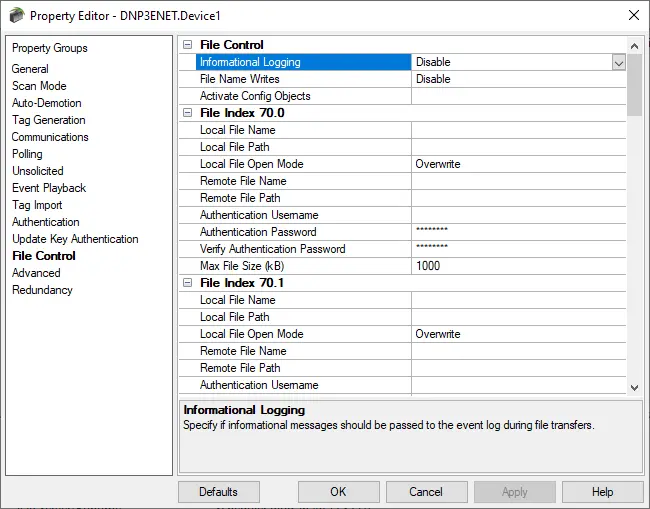Collapse the File Control section

pyautogui.click(x=188, y=45)
